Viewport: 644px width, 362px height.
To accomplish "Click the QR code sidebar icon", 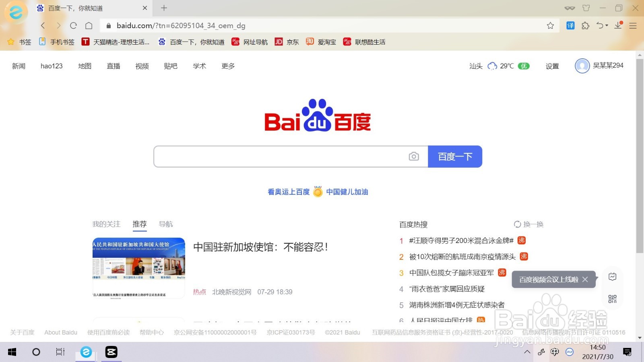I will pos(613,298).
